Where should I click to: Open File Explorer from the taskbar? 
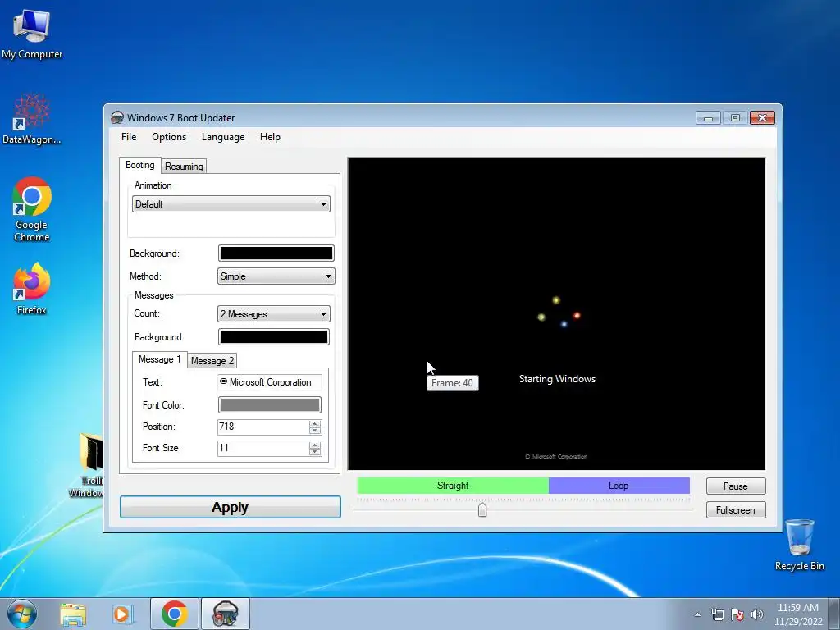click(x=73, y=614)
